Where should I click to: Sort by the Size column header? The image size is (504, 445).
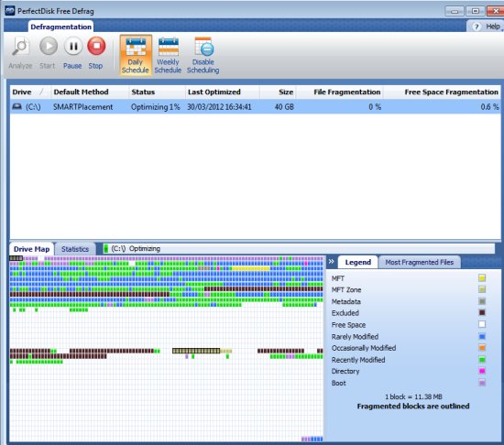[278, 92]
